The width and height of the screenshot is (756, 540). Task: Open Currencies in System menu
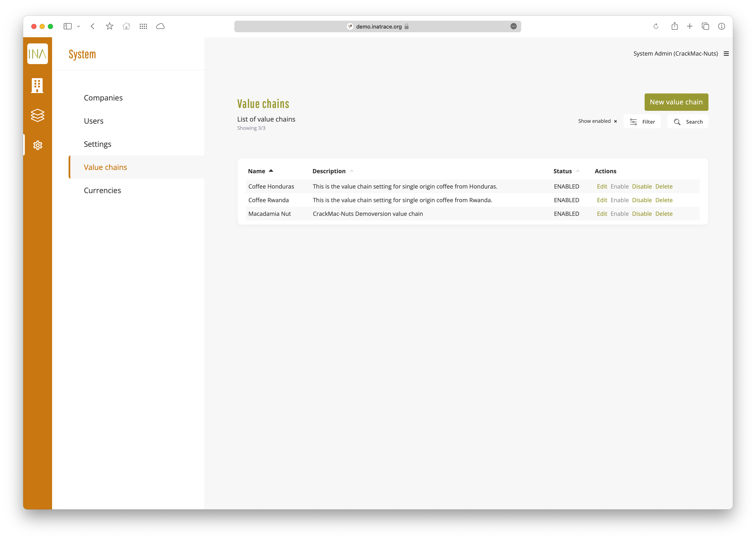[x=102, y=191]
